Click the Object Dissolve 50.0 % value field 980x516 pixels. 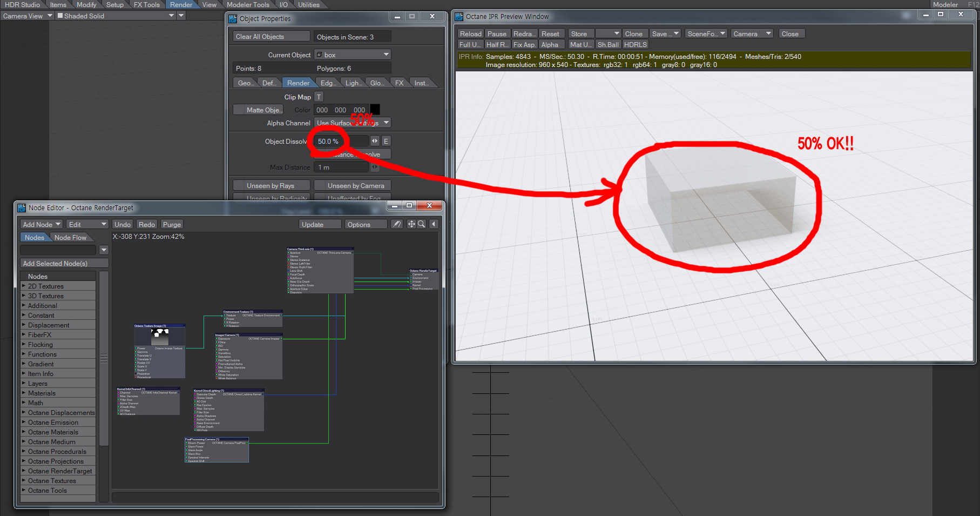pos(341,141)
